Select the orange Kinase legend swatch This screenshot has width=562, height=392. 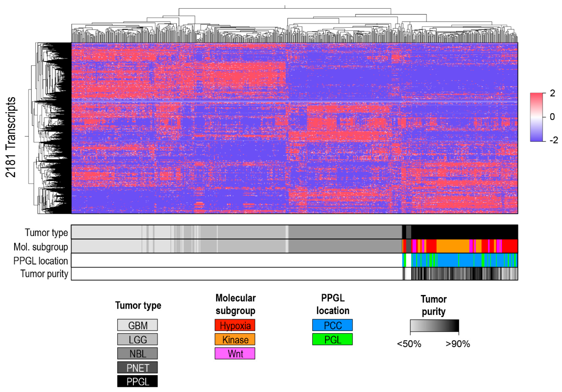235,339
